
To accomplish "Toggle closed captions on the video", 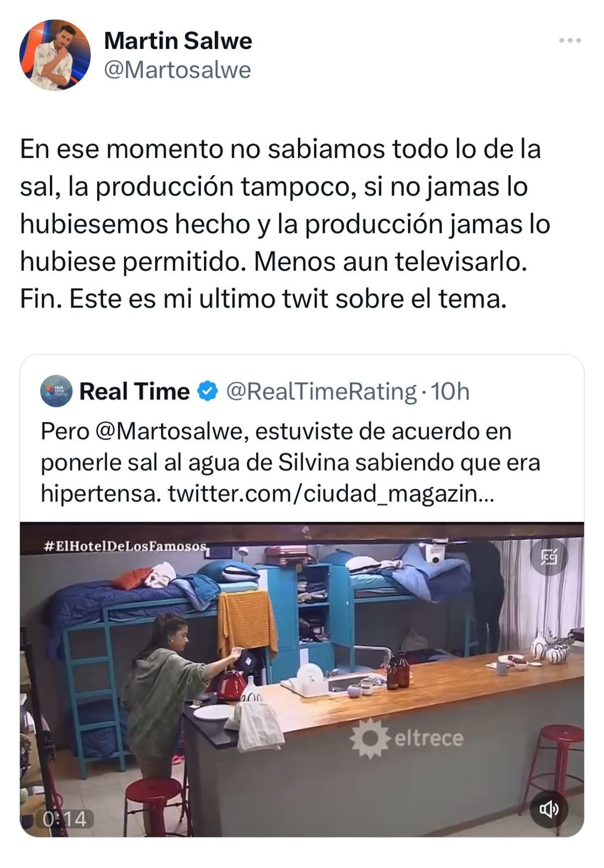I will [549, 557].
